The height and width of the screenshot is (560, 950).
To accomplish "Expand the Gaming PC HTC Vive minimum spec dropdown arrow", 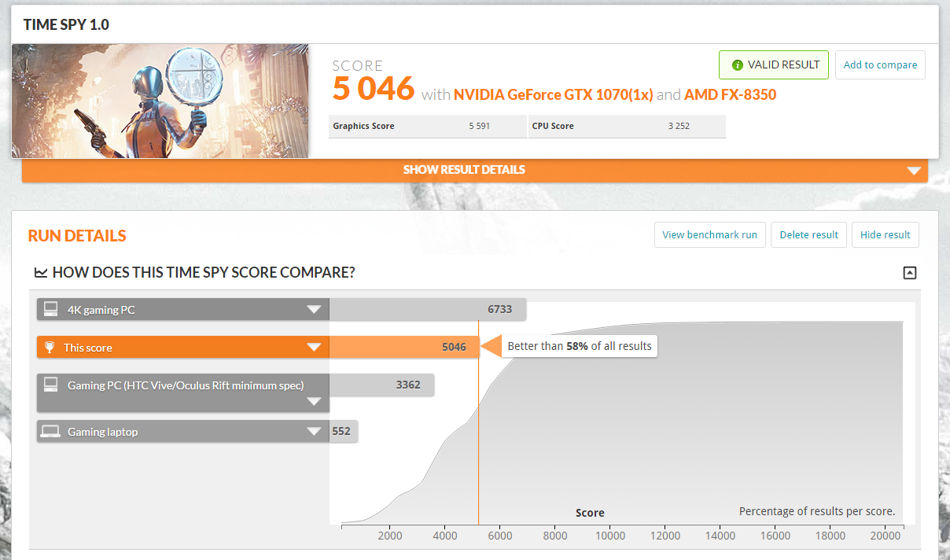I will coord(314,402).
